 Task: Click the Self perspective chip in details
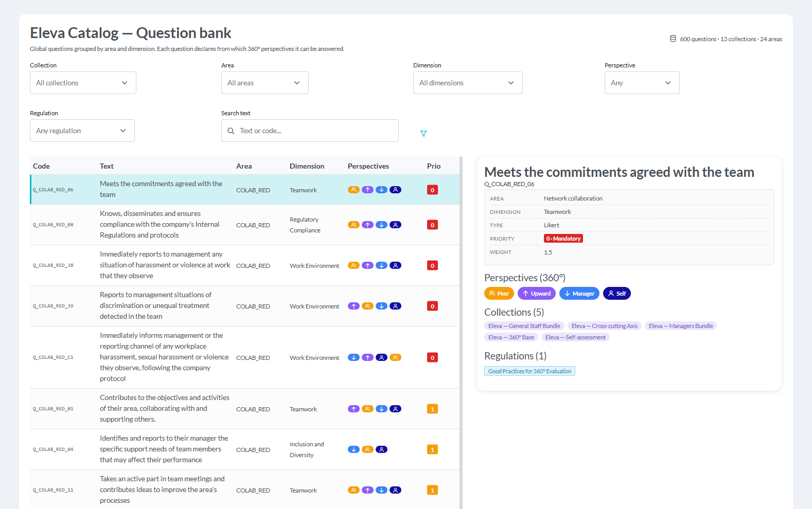coord(617,294)
